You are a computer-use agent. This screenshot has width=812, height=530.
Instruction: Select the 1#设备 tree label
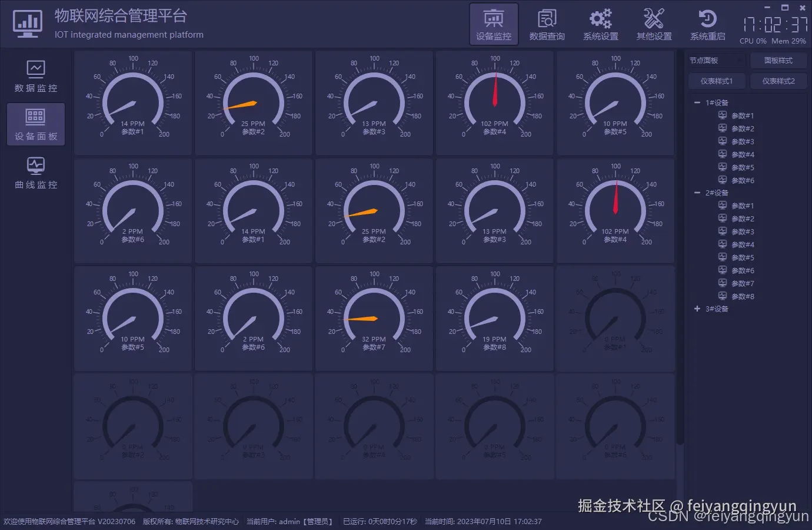pyautogui.click(x=717, y=102)
